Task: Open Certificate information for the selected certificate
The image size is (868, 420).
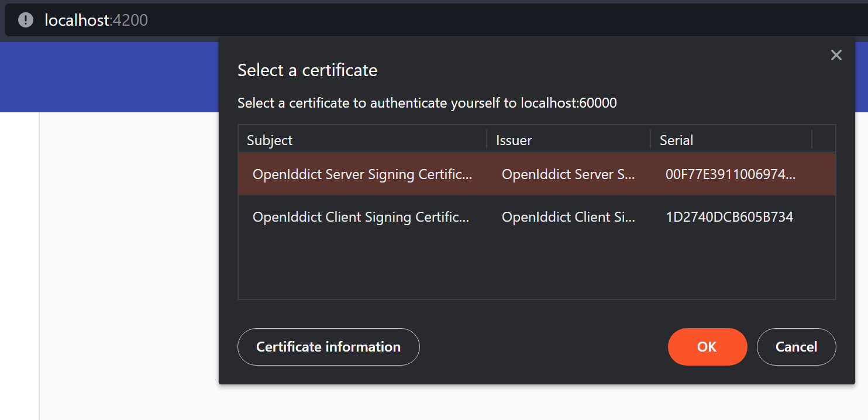Action: (328, 346)
